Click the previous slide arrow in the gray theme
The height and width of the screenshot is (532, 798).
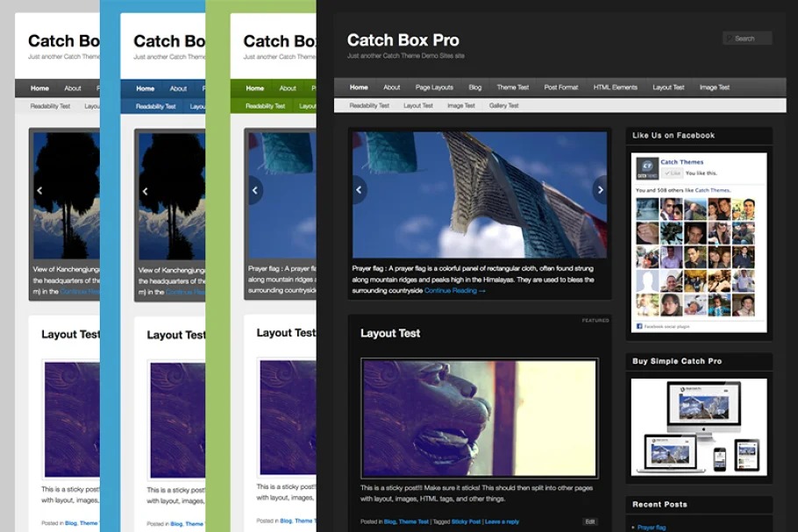coord(39,190)
